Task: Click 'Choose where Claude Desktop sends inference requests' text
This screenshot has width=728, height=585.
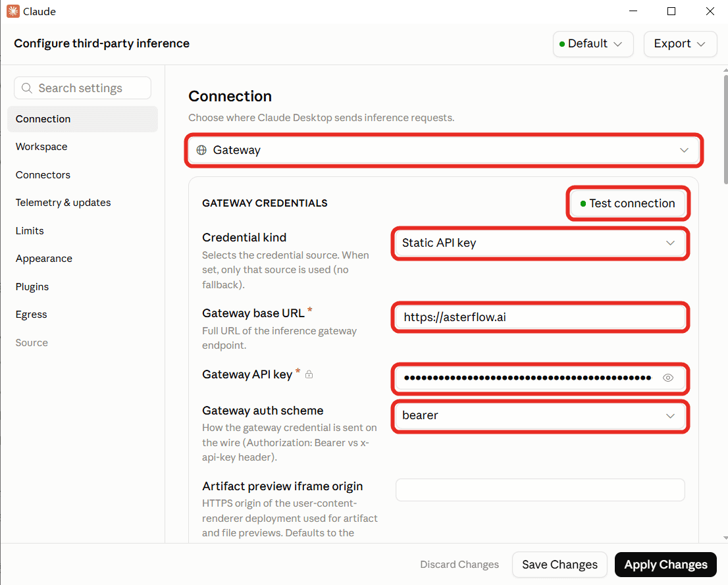Action: (321, 118)
